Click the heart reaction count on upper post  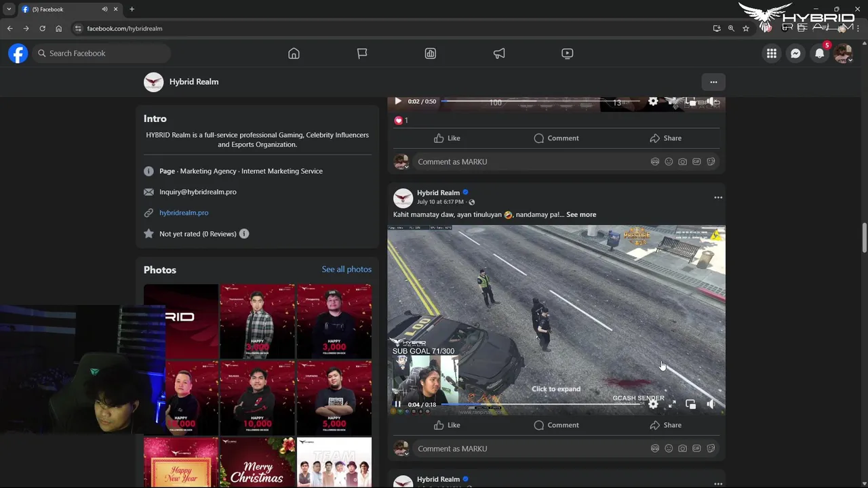tap(401, 121)
